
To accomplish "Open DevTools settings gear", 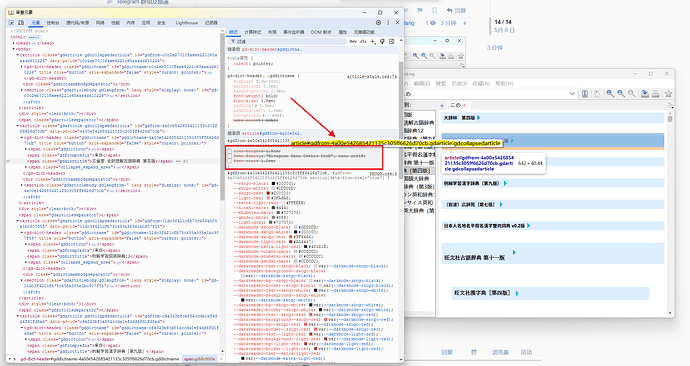I will [x=378, y=22].
